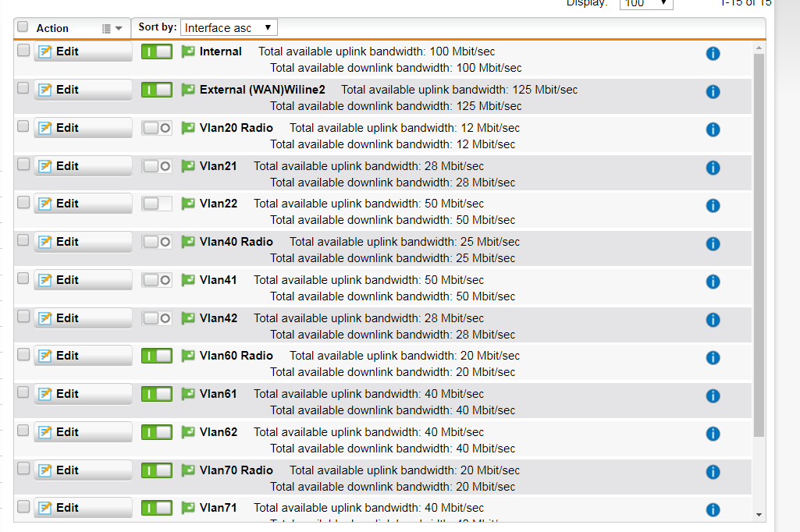
Task: Click the Vlan21 interface name
Action: [x=219, y=166]
